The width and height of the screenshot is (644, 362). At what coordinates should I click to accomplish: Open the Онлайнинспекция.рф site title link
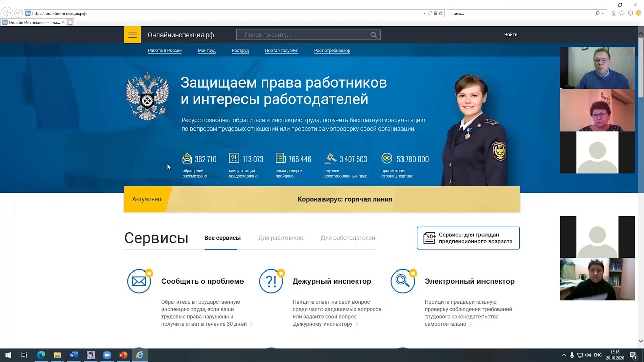[x=181, y=35]
